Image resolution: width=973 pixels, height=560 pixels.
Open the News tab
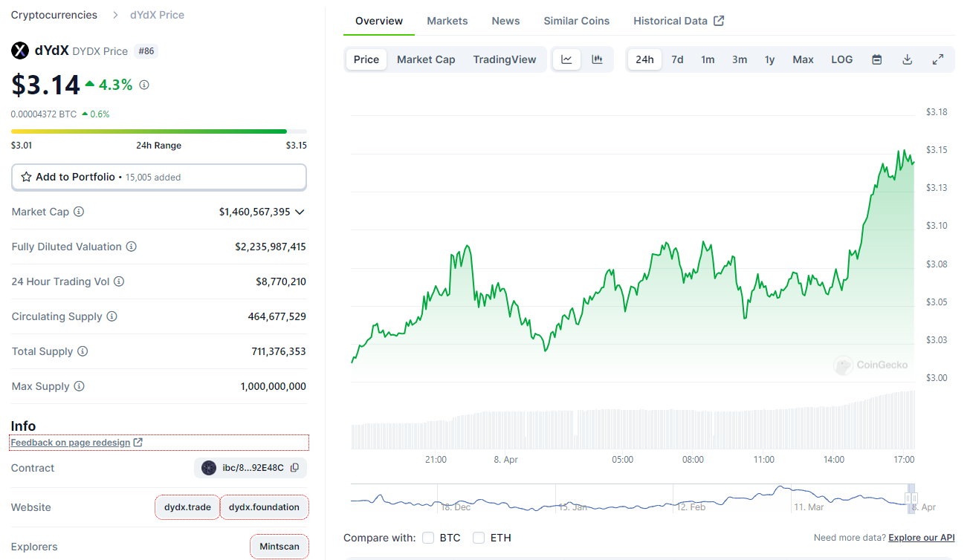click(x=505, y=21)
